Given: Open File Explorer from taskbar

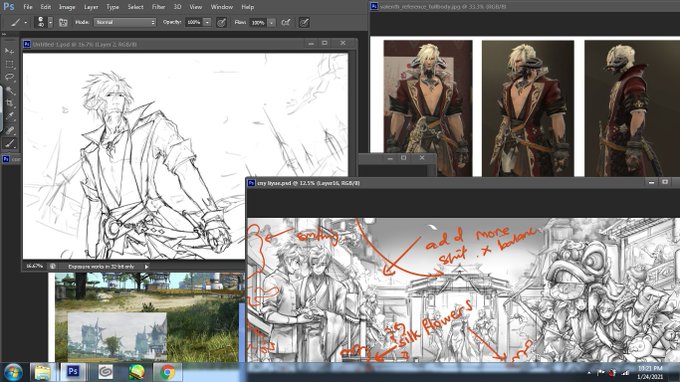Looking at the screenshot, I should pos(42,372).
